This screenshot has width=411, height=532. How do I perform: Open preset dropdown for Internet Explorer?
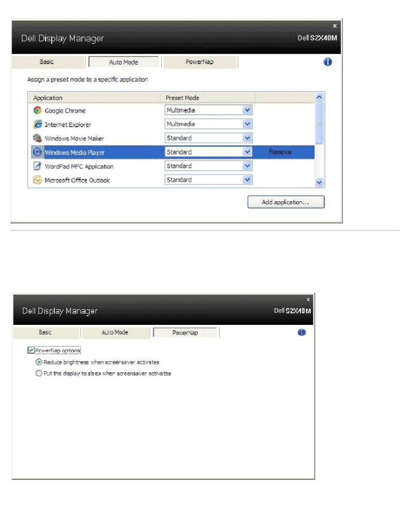pos(247,124)
